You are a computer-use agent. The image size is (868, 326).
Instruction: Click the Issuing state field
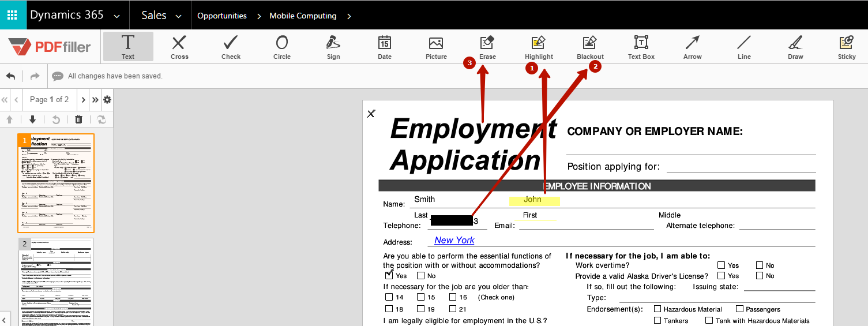pyautogui.click(x=779, y=286)
